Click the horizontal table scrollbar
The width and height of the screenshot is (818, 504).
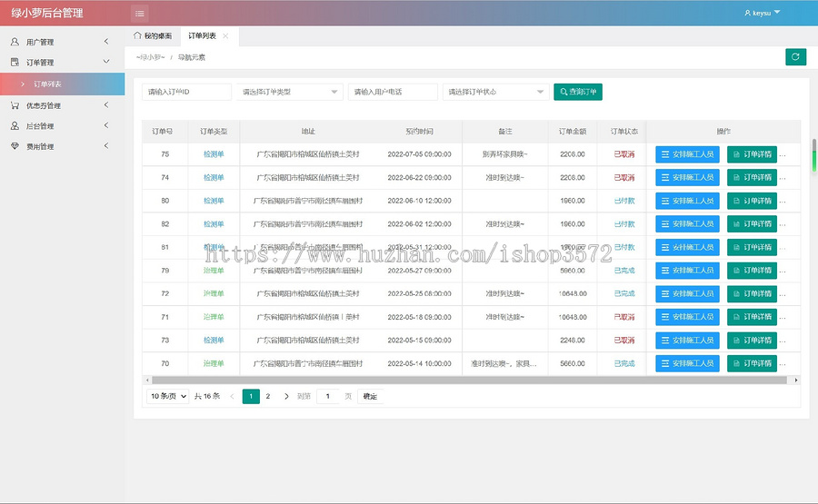coord(470,380)
